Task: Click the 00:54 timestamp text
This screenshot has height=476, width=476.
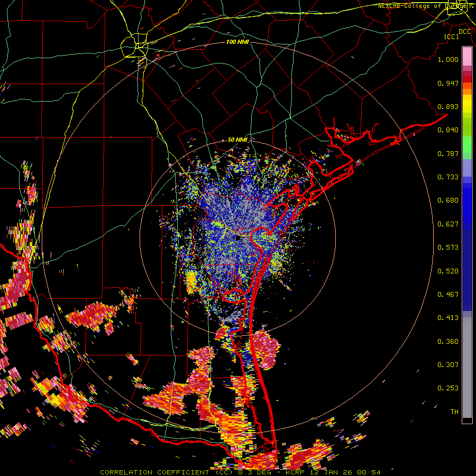Action: (369, 472)
